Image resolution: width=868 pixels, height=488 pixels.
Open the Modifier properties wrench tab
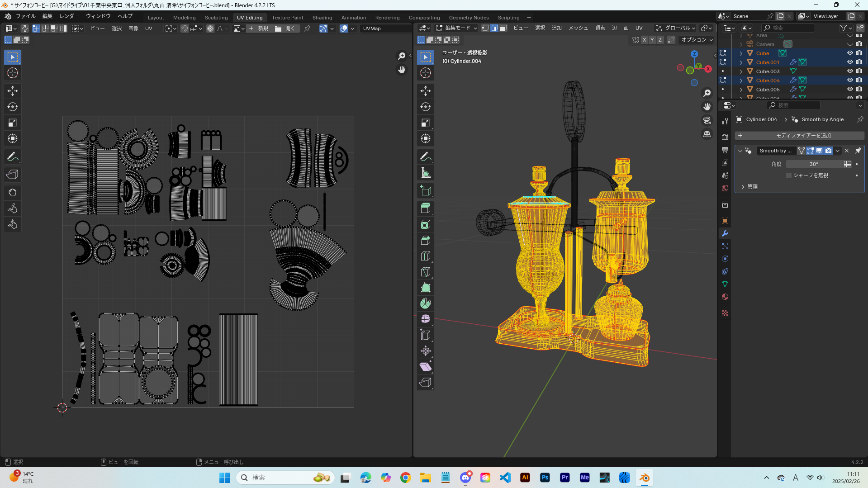click(x=725, y=234)
